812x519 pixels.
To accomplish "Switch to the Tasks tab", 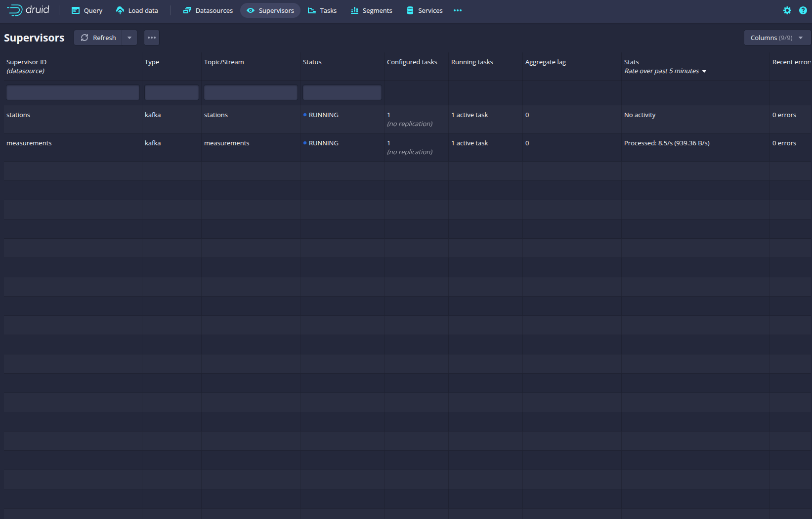I will (x=322, y=10).
